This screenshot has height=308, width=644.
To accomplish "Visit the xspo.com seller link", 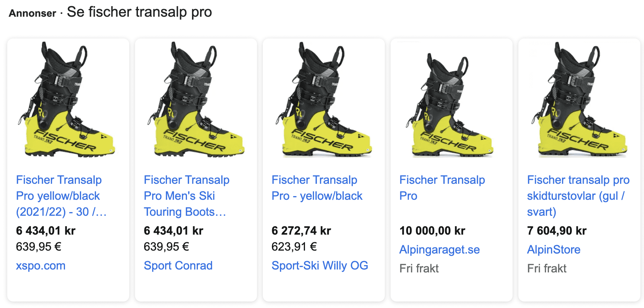I will tap(41, 266).
